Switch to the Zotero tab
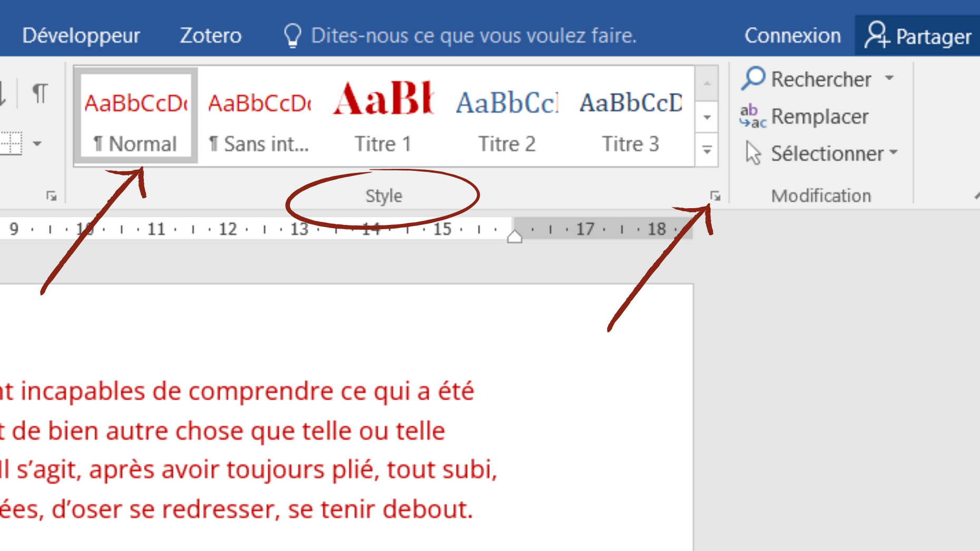The width and height of the screenshot is (980, 551). 210,35
